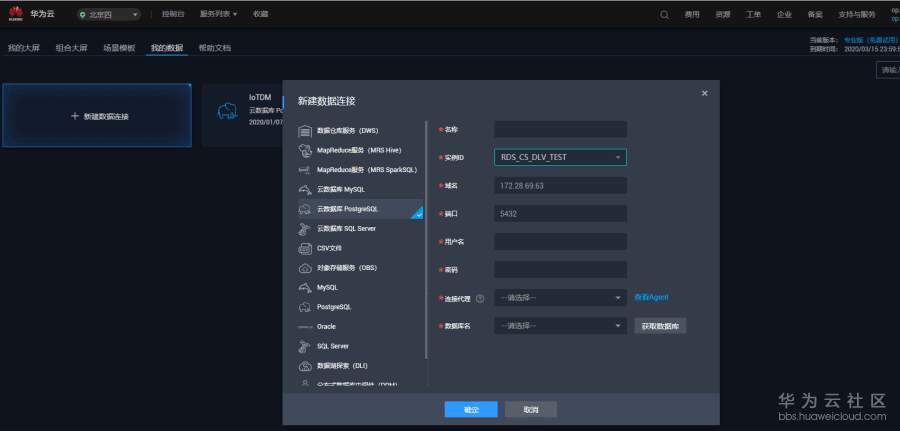900x431 pixels.
Task: Switch to 组合大屏 tab
Action: coord(72,48)
